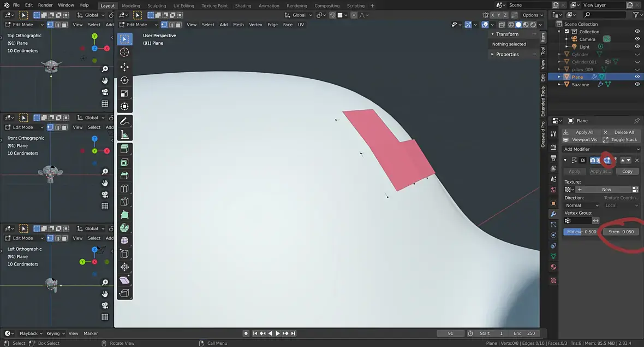Select the Rip Region tool
The image size is (644, 347).
click(124, 293)
